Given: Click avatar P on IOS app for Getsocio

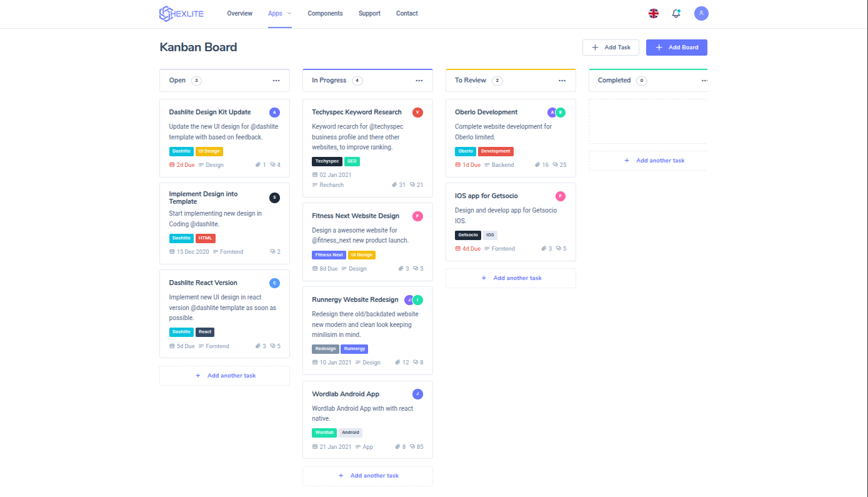Looking at the screenshot, I should click(561, 196).
